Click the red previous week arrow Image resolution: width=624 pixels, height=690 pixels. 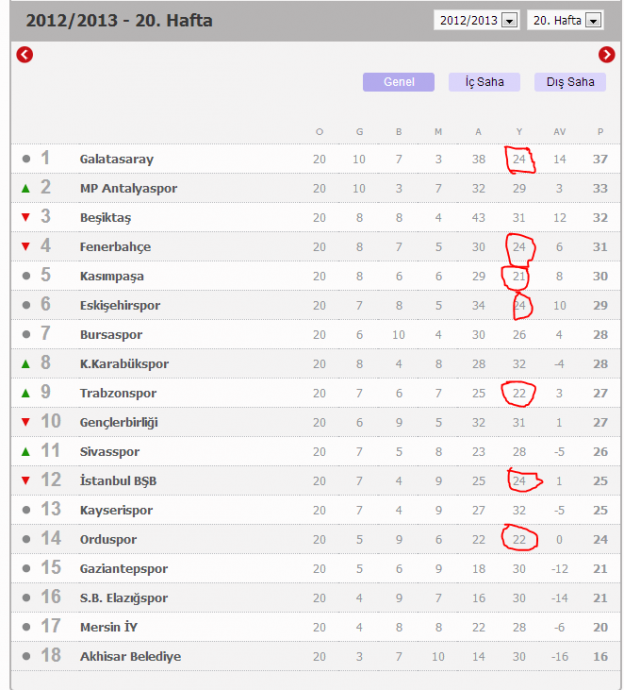tap(25, 55)
